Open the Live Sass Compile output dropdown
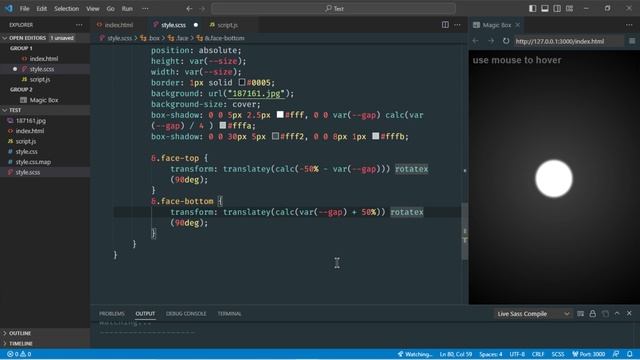 (532, 313)
